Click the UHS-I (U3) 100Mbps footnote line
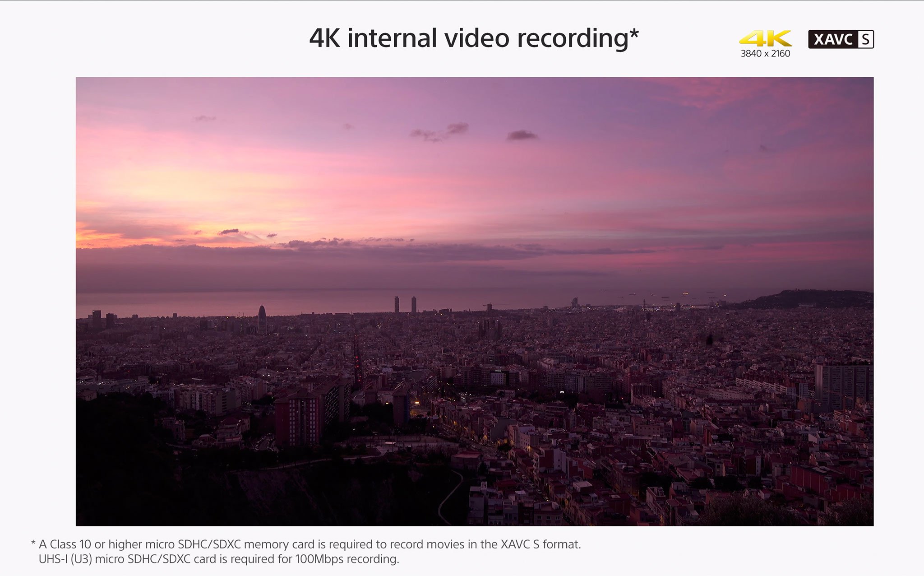This screenshot has width=924, height=576. click(219, 559)
